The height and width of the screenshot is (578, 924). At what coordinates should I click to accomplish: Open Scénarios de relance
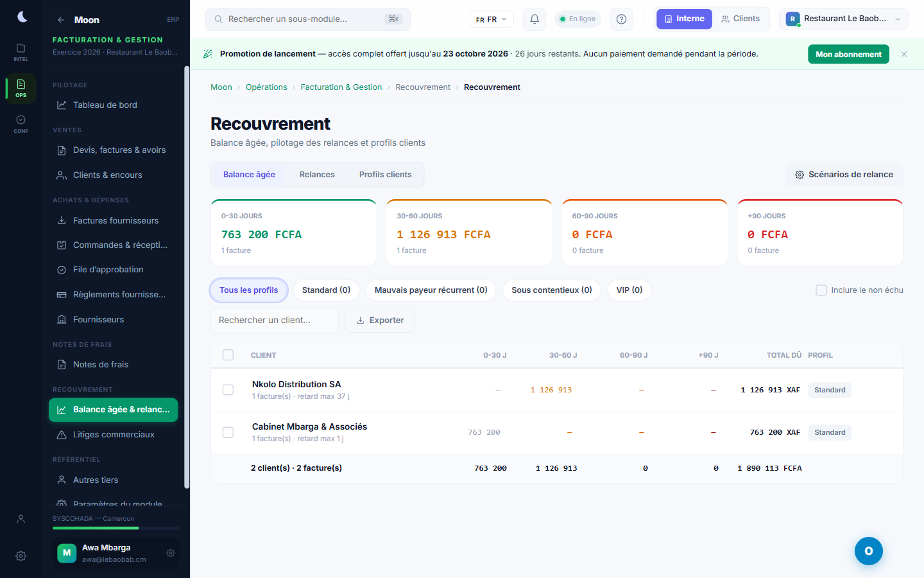[844, 175]
